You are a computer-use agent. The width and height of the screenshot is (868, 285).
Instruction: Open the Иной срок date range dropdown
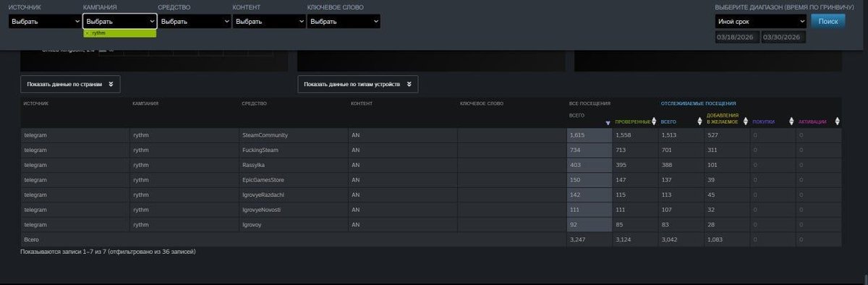[x=761, y=22]
